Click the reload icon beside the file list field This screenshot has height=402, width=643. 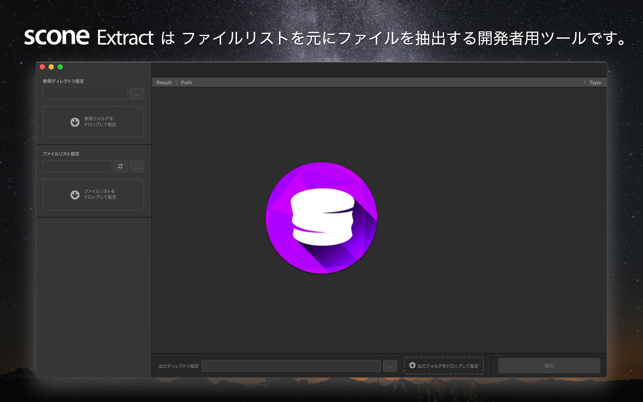pos(120,166)
